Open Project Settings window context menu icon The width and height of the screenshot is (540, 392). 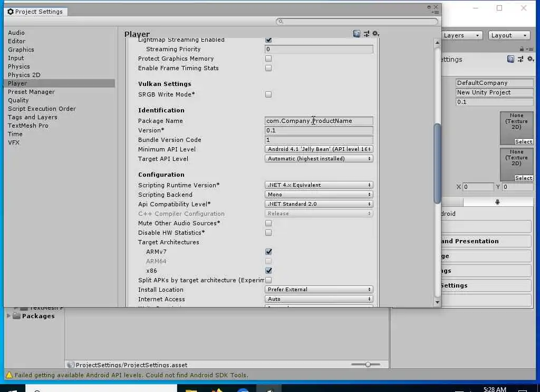click(436, 13)
